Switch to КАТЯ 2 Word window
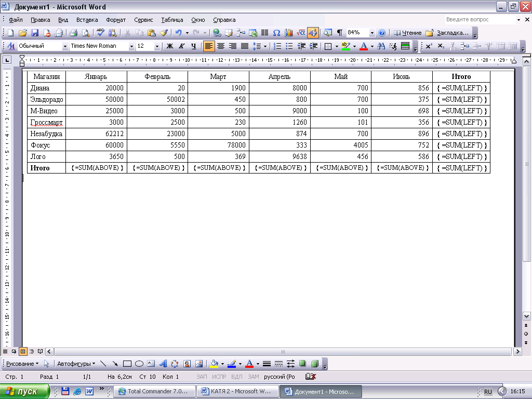This screenshot has width=532, height=399. pos(237,392)
